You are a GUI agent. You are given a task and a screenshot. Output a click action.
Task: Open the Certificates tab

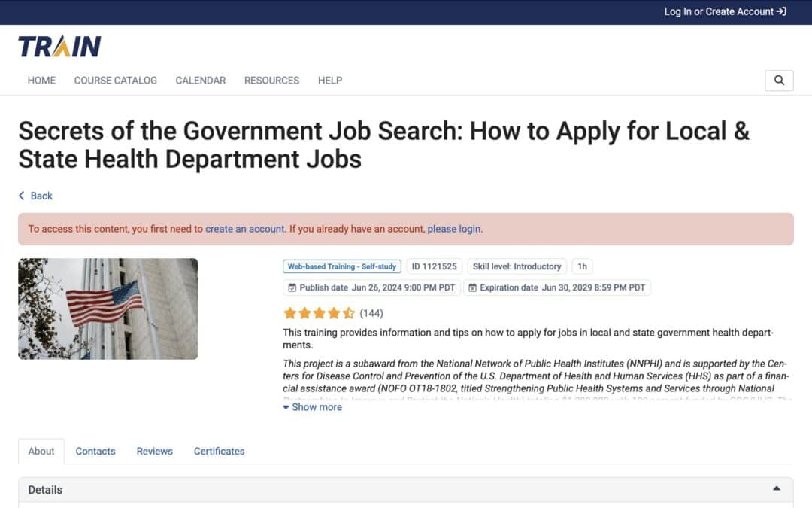[219, 451]
